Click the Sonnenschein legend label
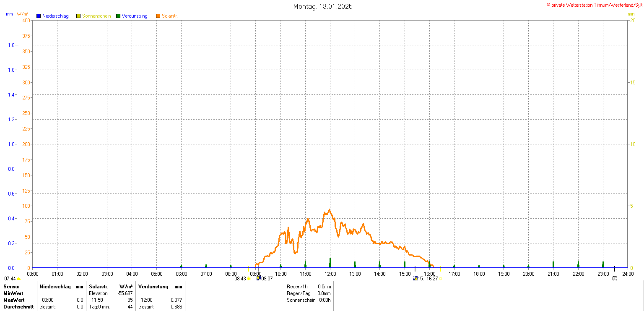 [96, 16]
